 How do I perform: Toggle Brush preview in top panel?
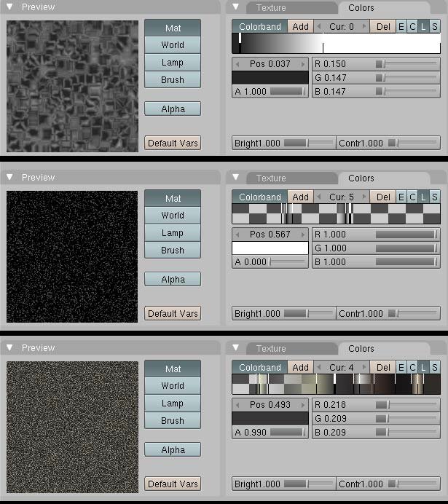click(173, 79)
